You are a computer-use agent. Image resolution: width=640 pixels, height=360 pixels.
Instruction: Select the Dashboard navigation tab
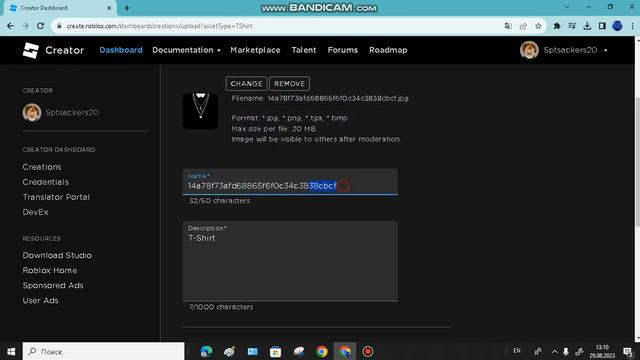(x=121, y=50)
